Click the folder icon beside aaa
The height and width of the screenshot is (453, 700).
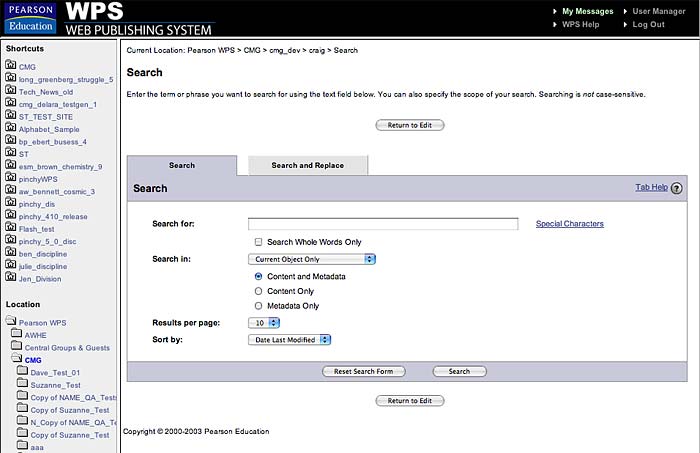22,446
